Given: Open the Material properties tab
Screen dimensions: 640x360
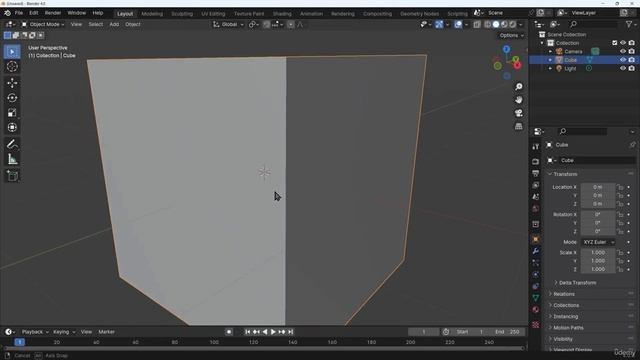Looking at the screenshot, I should tap(536, 309).
